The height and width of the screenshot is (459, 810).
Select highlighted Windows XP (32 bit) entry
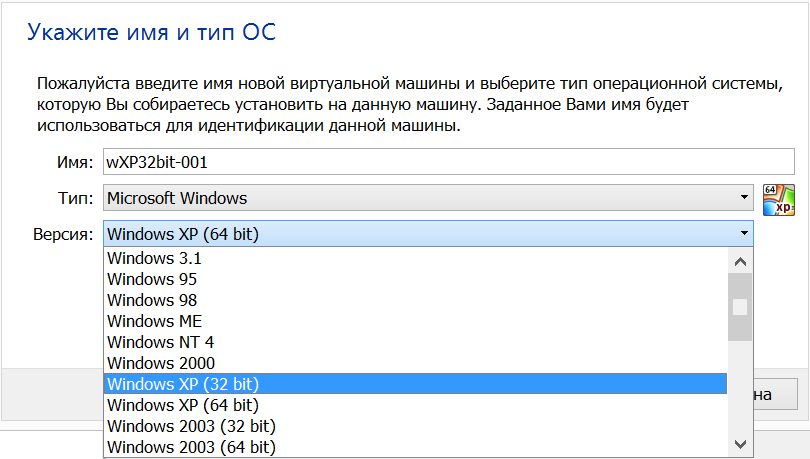coord(415,384)
